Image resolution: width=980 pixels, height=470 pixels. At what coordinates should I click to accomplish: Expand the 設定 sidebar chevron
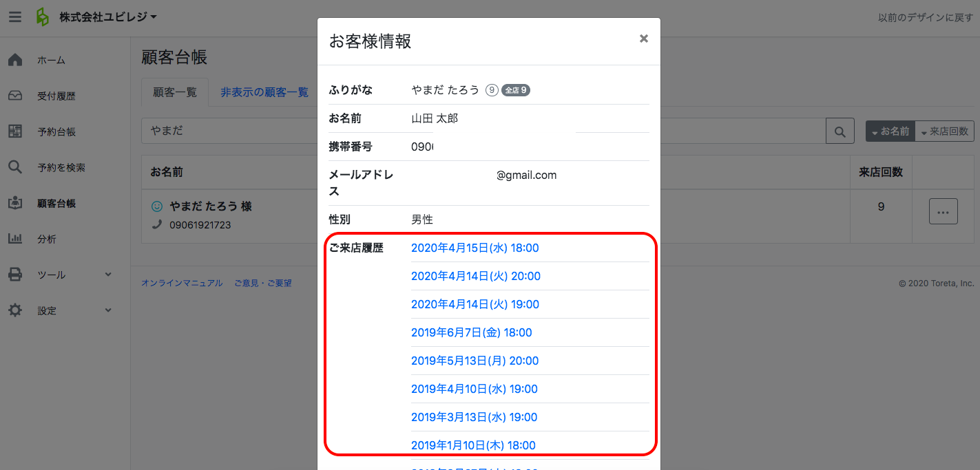108,310
